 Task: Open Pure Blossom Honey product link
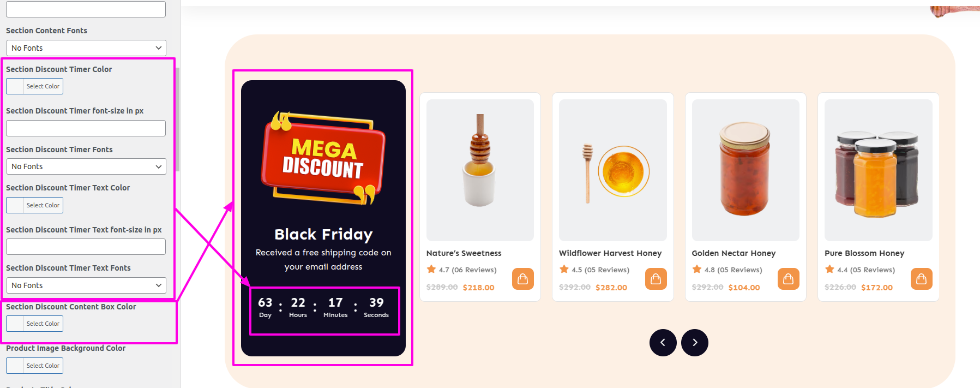864,253
